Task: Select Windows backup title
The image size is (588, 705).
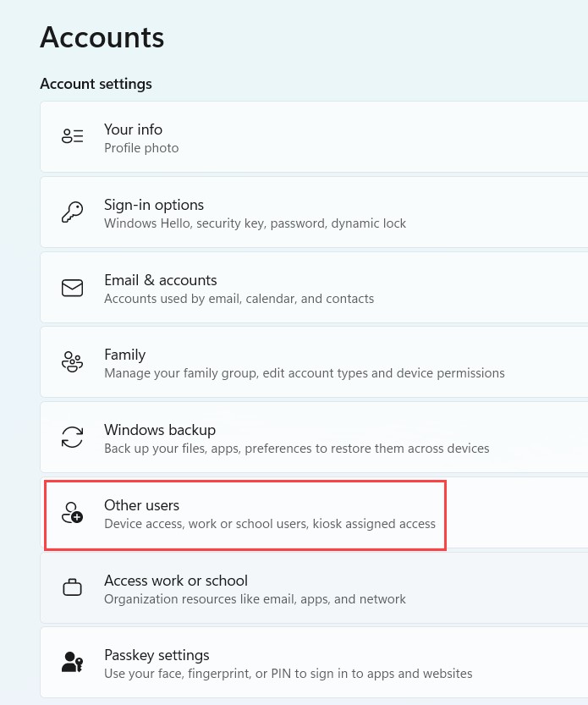Action: click(160, 430)
